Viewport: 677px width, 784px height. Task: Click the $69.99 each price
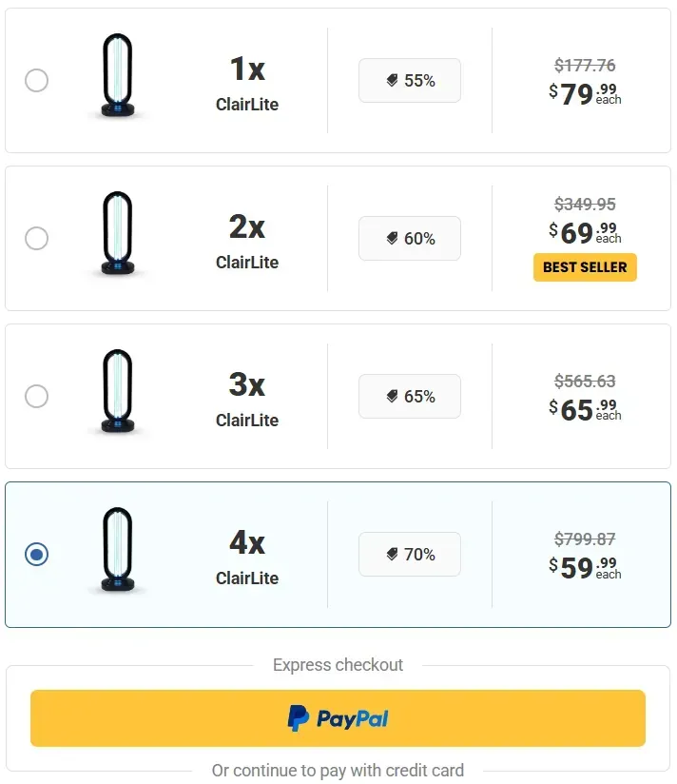click(x=585, y=232)
